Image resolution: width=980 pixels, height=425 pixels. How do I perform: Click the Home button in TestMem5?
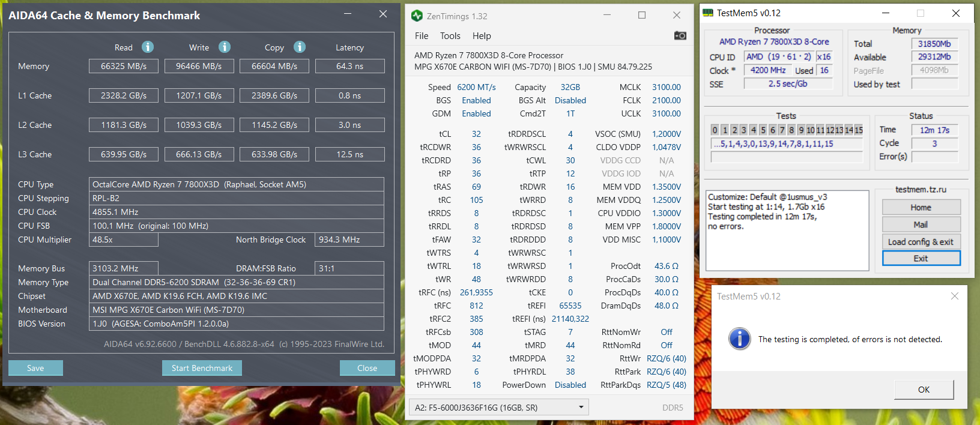tap(921, 207)
